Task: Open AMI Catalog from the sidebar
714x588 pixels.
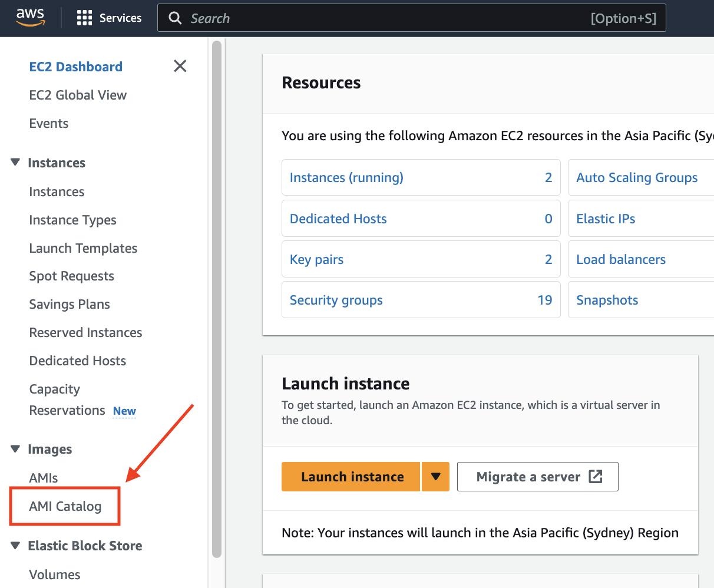Action: coord(65,506)
